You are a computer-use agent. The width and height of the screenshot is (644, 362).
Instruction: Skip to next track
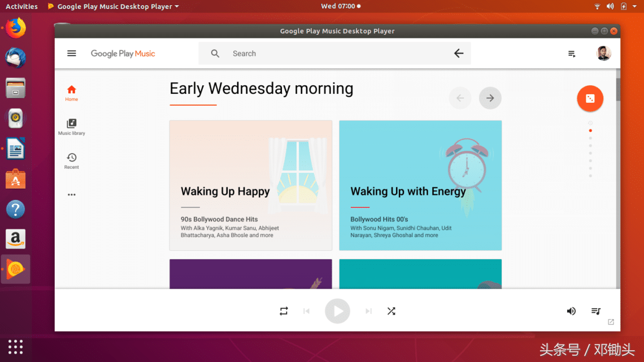(368, 311)
